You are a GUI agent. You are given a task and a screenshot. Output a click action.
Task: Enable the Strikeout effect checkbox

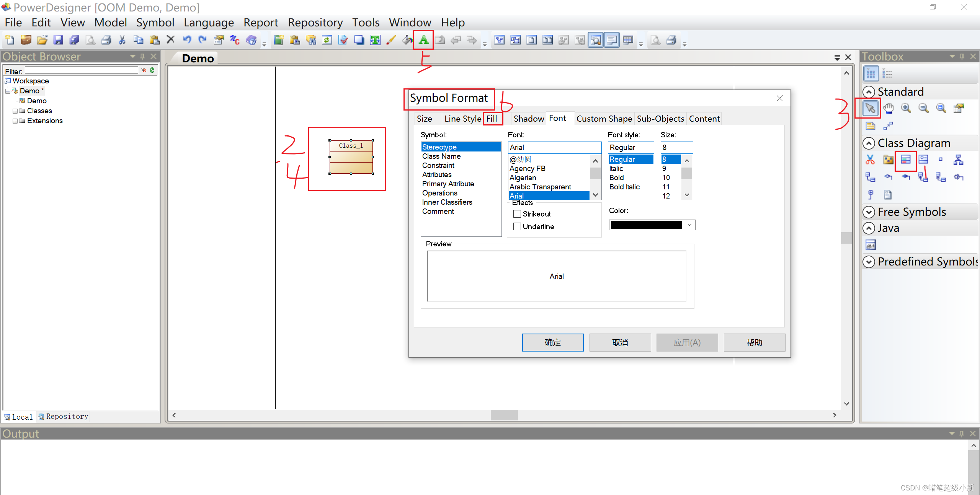pyautogui.click(x=517, y=214)
